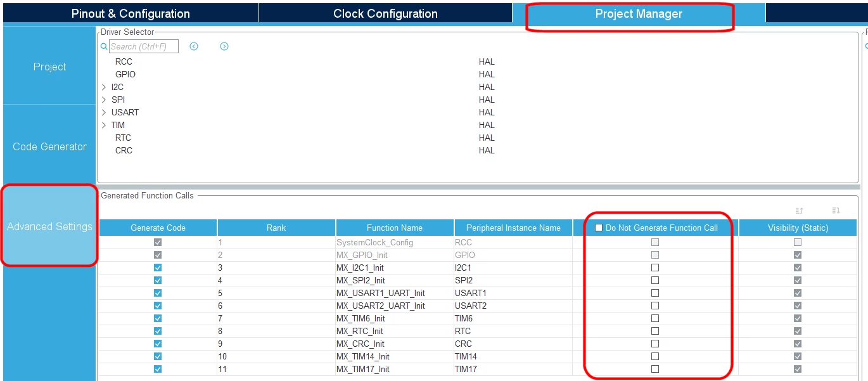Screen dimensions: 868x381
Task: Select the MX_USART2_UART_Init function name cell
Action: click(x=395, y=306)
